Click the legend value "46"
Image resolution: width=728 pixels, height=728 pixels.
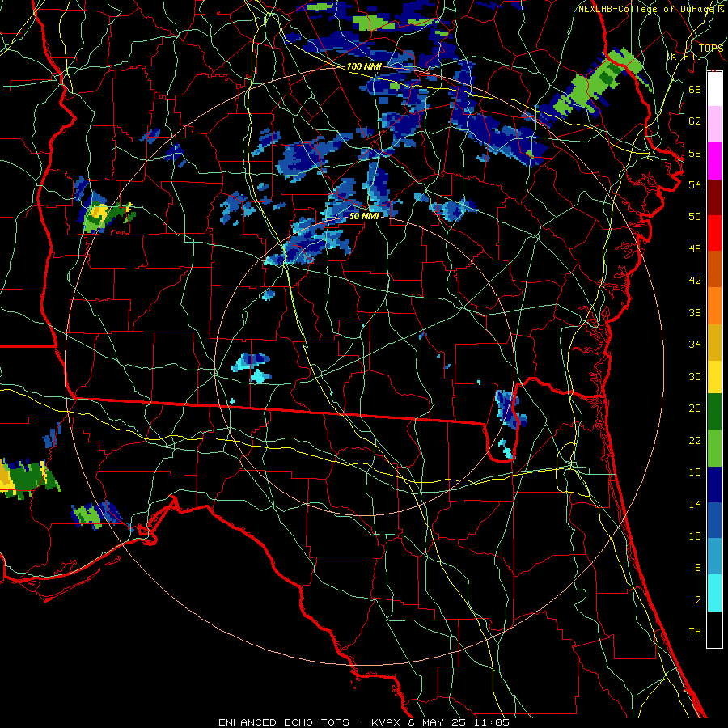pos(695,249)
